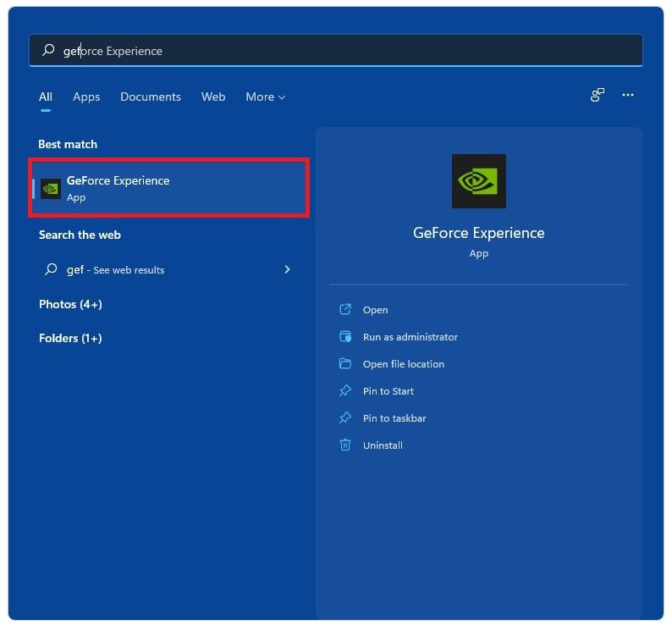Viewport: 672px width, 625px height.
Task: Switch to the Documents filter tab
Action: click(151, 97)
